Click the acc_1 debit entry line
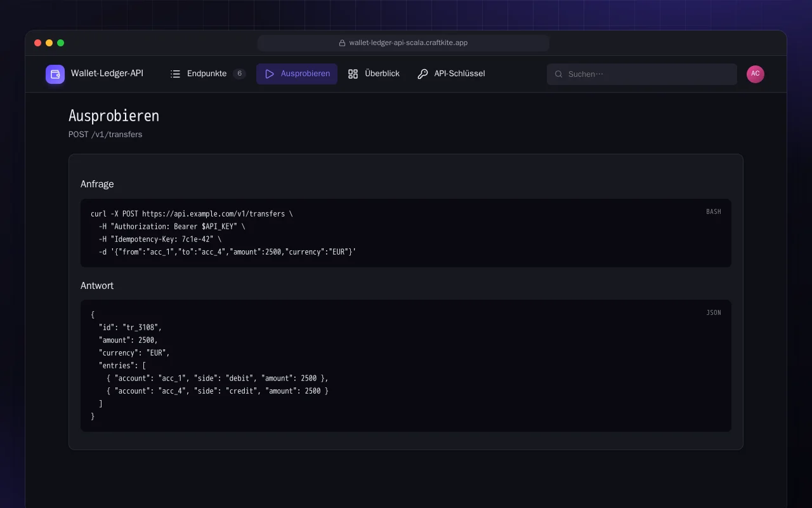This screenshot has height=508, width=812. [x=218, y=378]
